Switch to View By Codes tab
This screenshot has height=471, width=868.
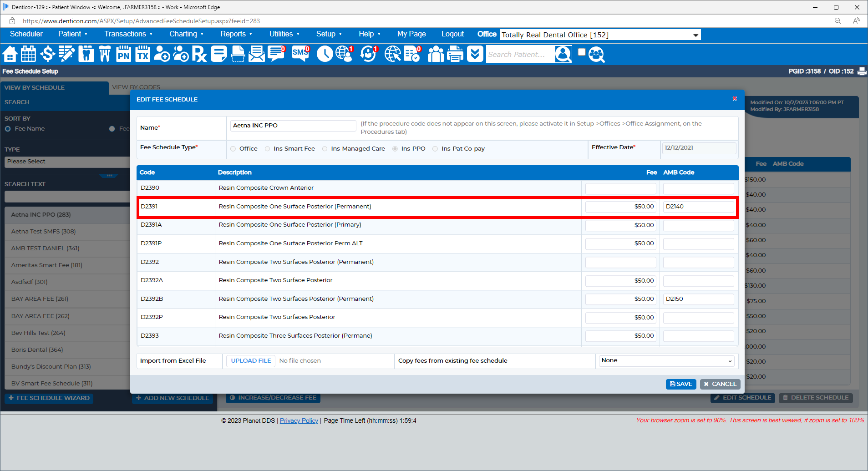[136, 87]
